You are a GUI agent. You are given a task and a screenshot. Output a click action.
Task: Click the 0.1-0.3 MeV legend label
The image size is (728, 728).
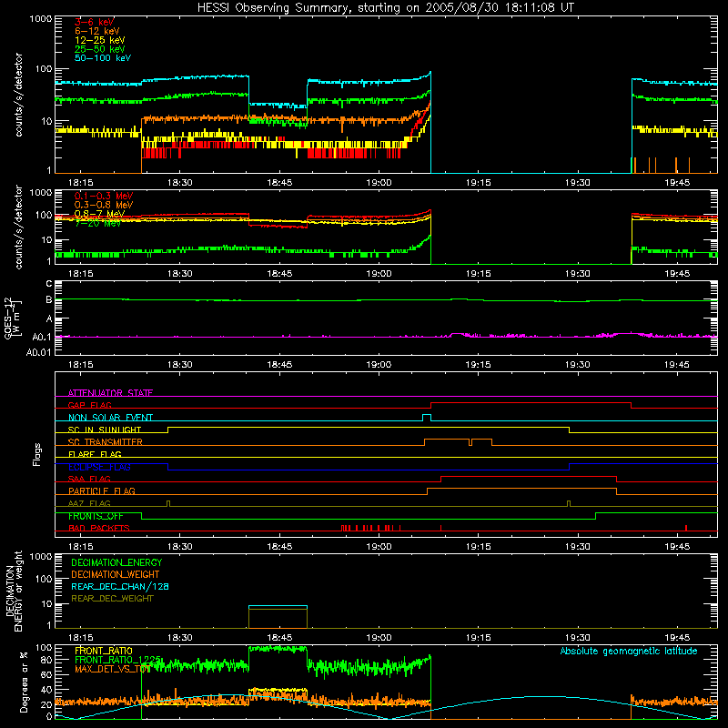click(x=104, y=196)
